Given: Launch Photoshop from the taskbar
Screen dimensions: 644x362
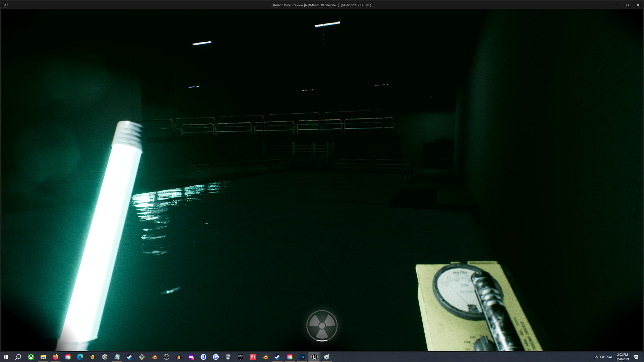Looking at the screenshot, I should 302,357.
